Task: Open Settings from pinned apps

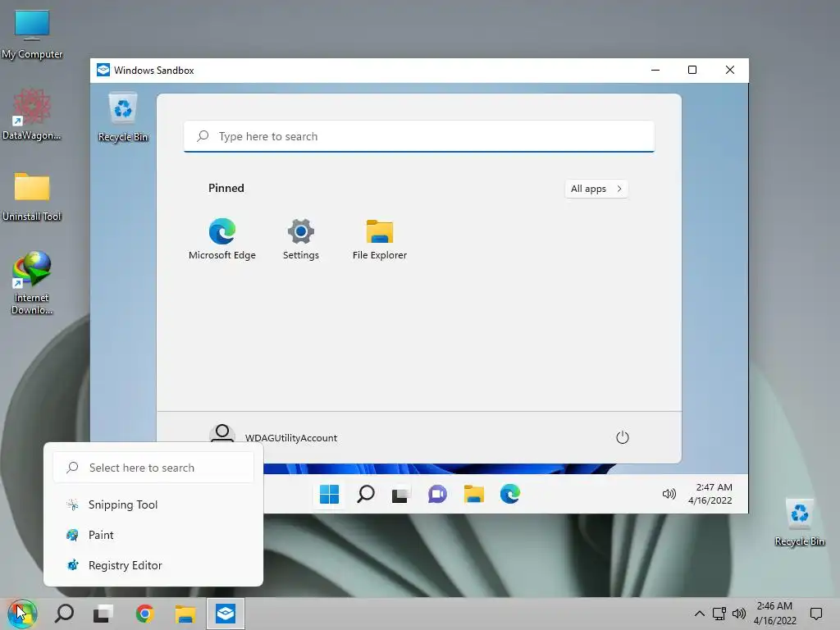Action: pos(300,239)
